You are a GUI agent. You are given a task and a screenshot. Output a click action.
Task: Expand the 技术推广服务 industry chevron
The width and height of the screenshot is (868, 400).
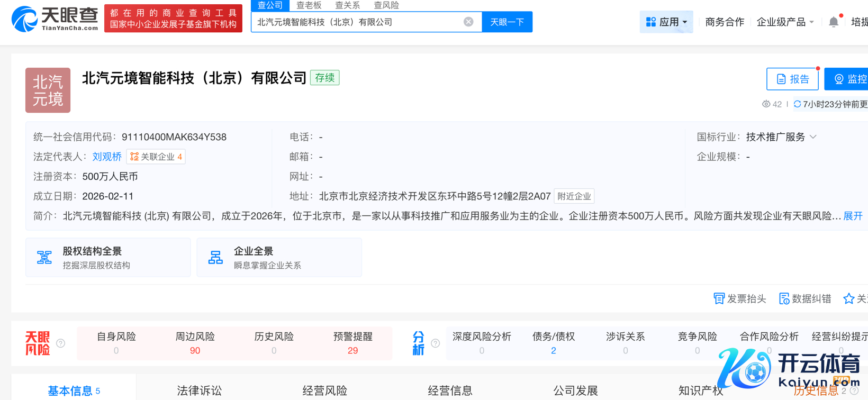point(813,137)
